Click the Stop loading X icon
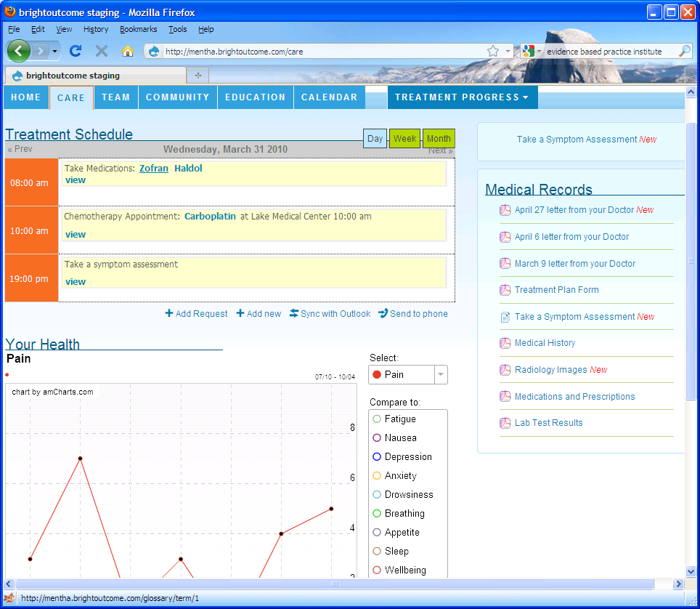Image resolution: width=700 pixels, height=609 pixels. 102,51
